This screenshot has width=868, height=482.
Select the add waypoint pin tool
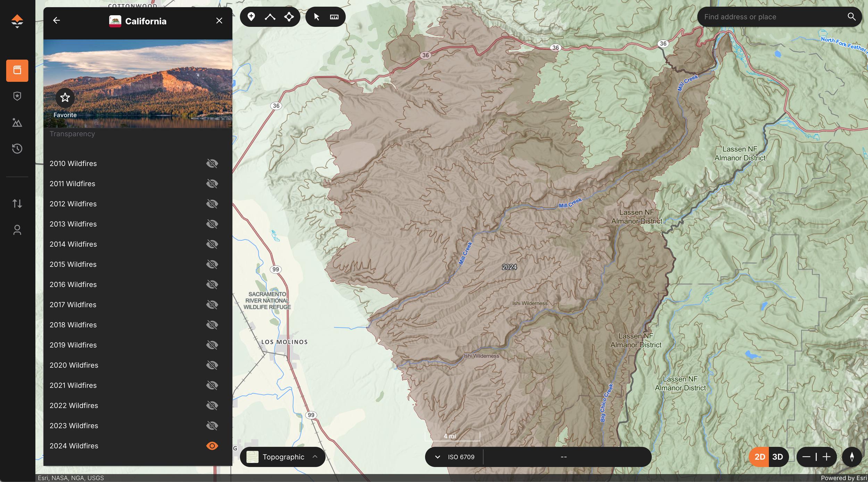[x=251, y=16]
